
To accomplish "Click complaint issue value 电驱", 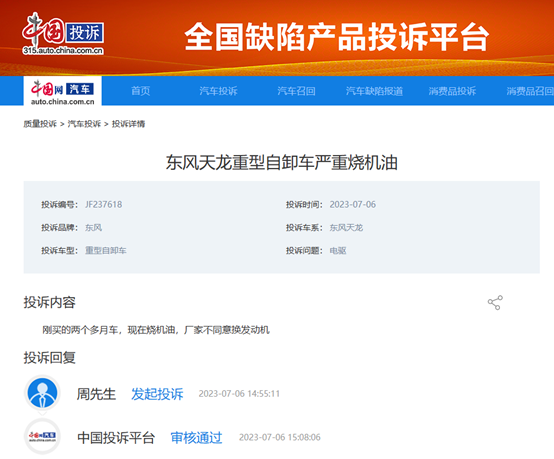I will 338,251.
